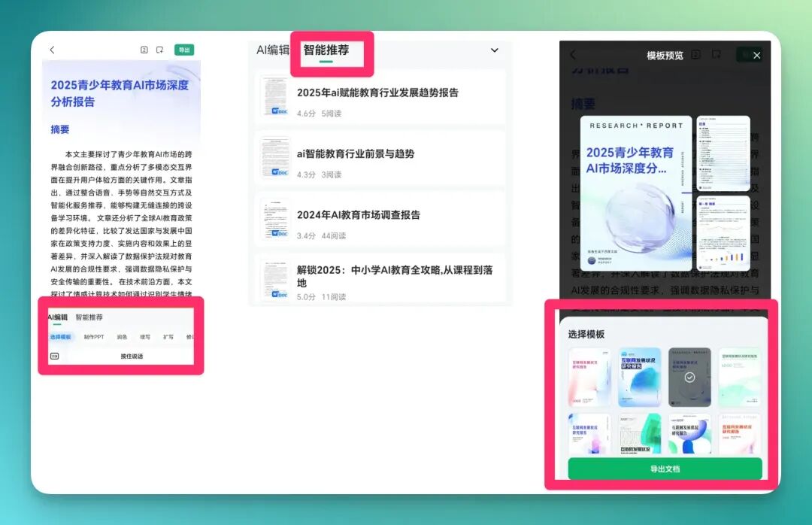This screenshot has width=812, height=525.
Task: Collapse the recommendation panel with the chevron
Action: tap(495, 50)
